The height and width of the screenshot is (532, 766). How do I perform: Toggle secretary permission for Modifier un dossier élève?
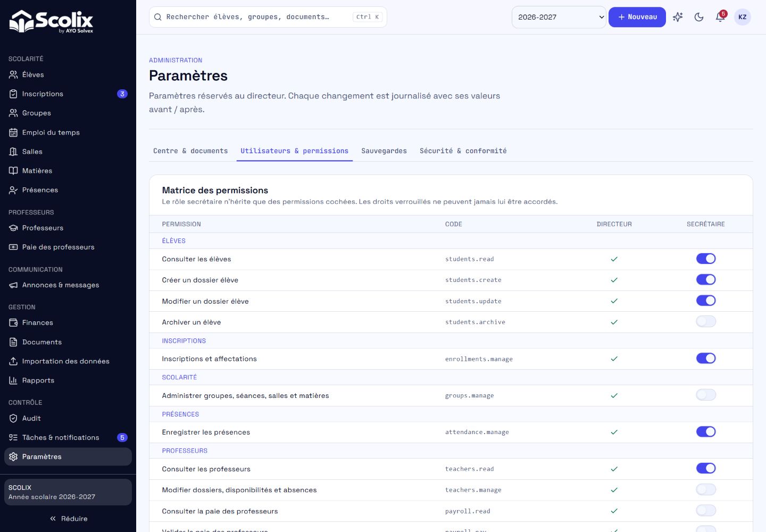click(x=706, y=301)
